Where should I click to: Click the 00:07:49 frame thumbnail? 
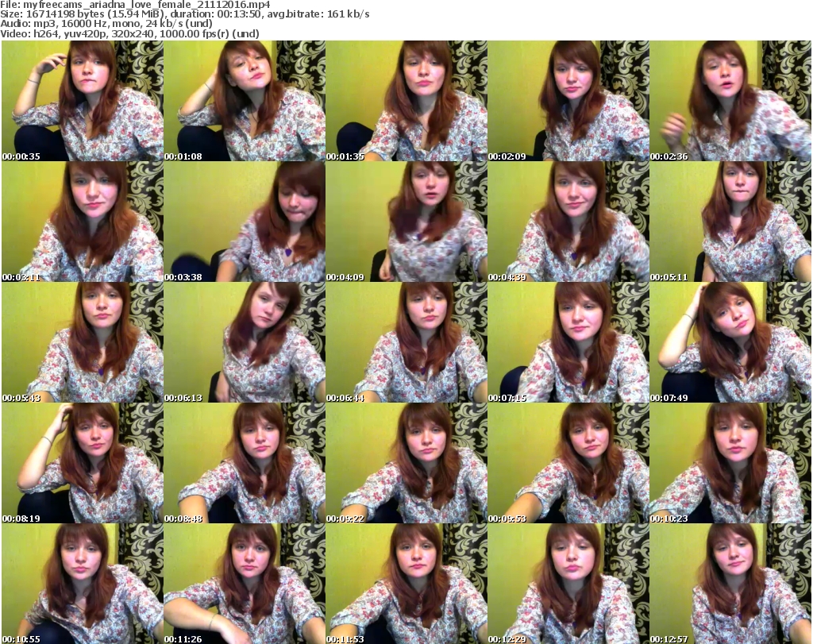pyautogui.click(x=730, y=343)
